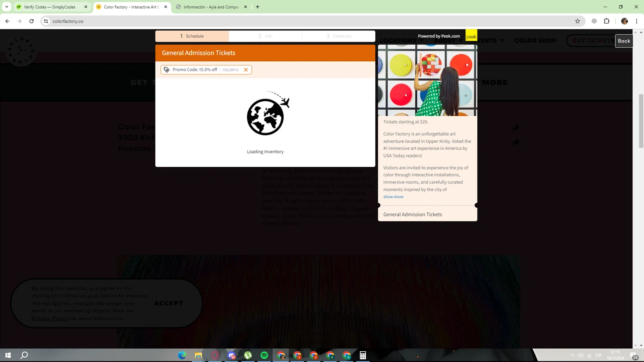
Task: Launch Microsoft Edge from the taskbar
Action: (182, 355)
